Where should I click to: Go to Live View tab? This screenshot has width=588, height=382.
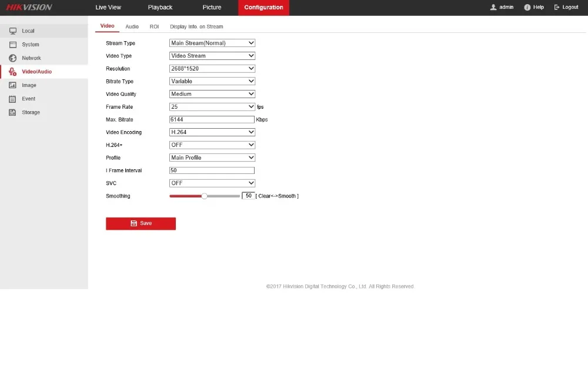click(108, 8)
